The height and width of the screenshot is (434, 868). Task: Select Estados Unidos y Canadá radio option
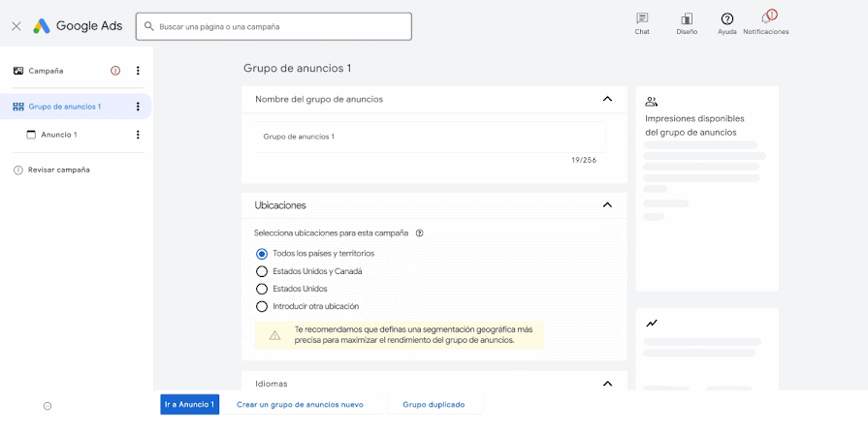pos(261,271)
